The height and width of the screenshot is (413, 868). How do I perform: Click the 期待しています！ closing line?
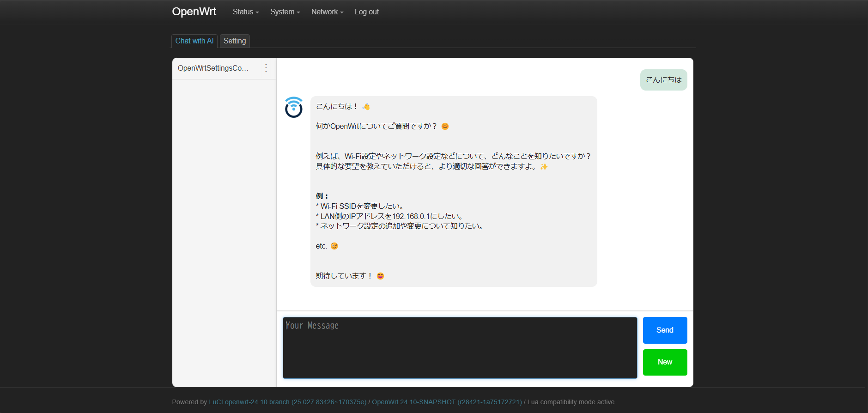coord(350,276)
